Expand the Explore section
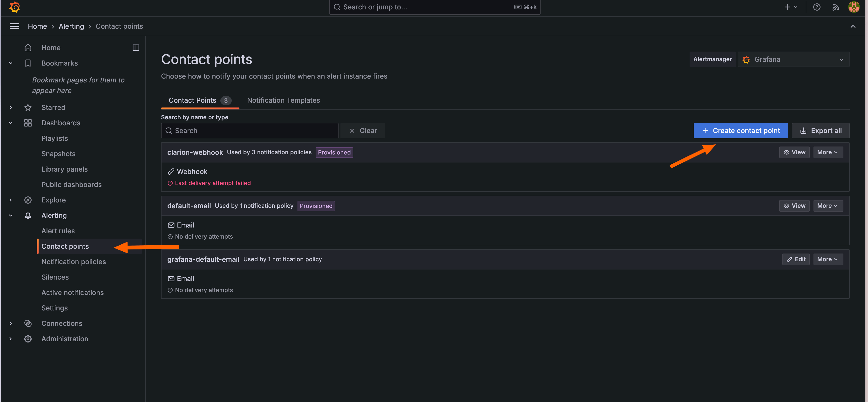This screenshot has width=868, height=402. [x=10, y=200]
